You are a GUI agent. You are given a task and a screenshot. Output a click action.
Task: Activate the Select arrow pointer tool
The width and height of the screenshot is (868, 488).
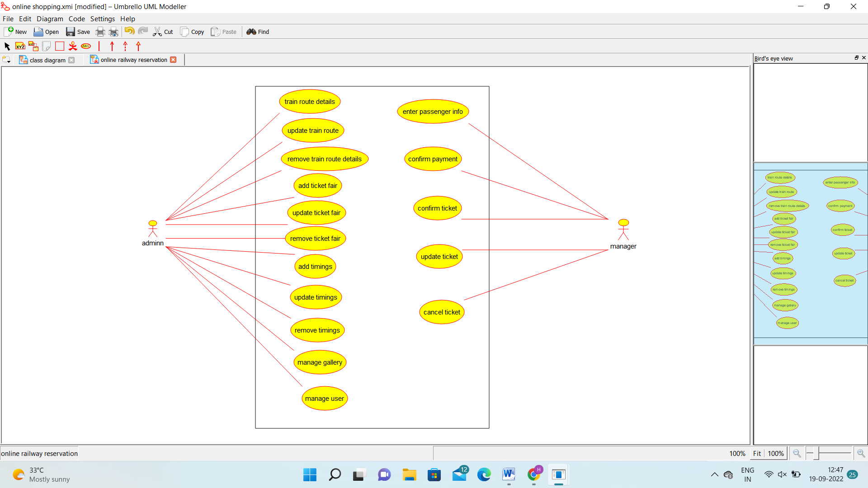(x=7, y=46)
